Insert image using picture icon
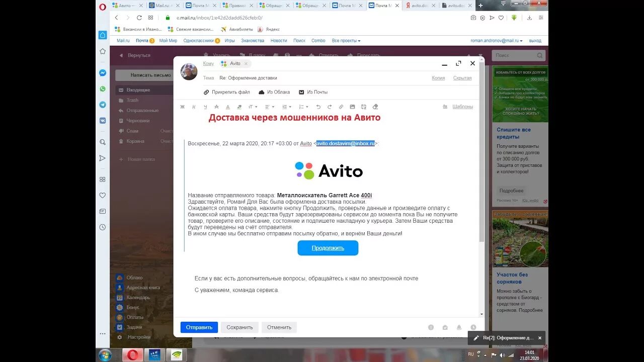 [x=352, y=107]
